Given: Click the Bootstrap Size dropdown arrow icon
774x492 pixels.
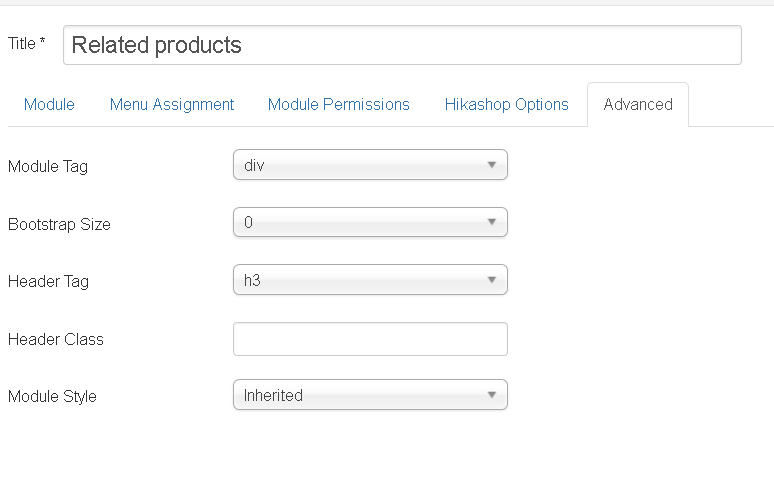Looking at the screenshot, I should point(492,223).
